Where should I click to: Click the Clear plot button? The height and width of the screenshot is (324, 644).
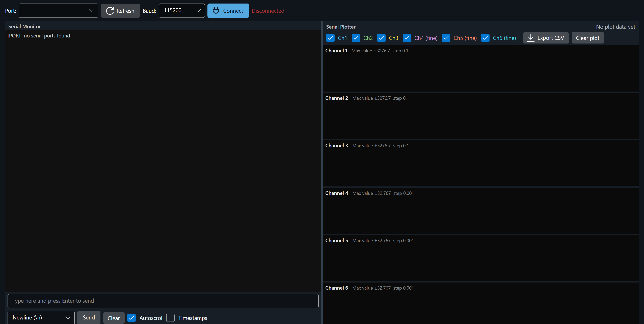pos(587,38)
